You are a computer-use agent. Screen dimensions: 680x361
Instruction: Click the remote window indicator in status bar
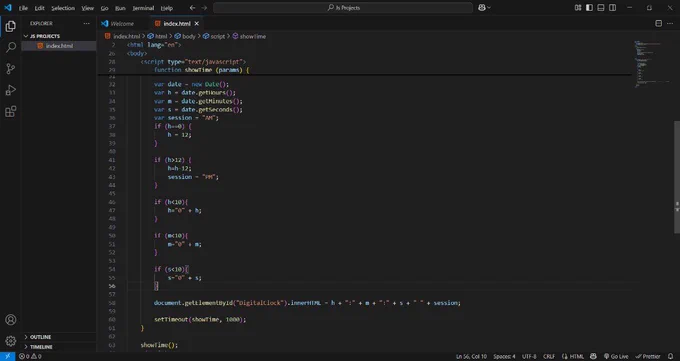(7, 356)
